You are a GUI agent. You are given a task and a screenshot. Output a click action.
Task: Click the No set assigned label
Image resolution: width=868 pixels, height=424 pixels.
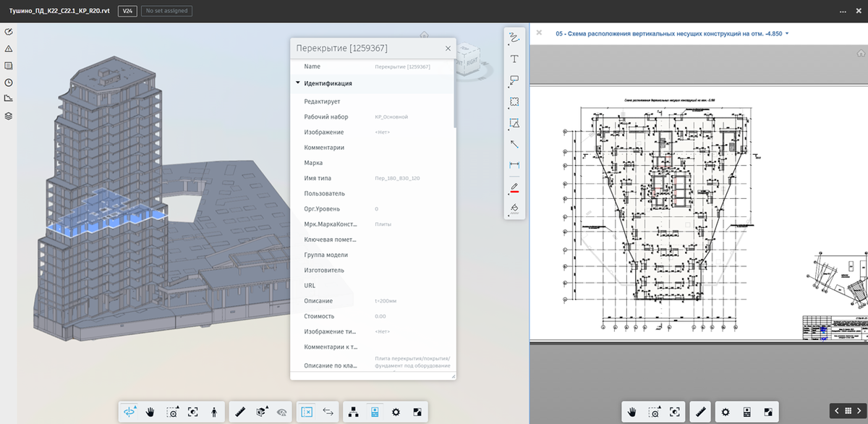click(x=166, y=12)
